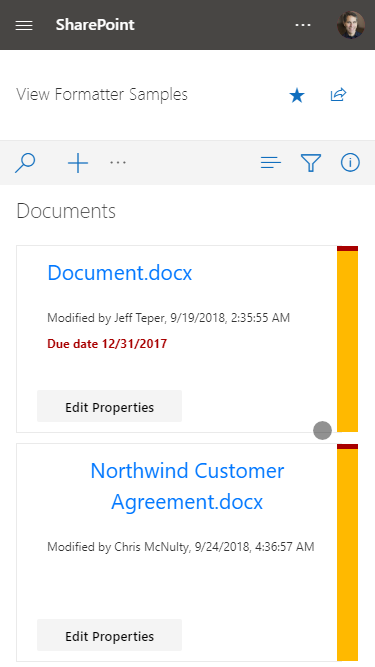This screenshot has width=375, height=667.
Task: Click the yellow bar on Document.docx card
Action: (x=347, y=341)
